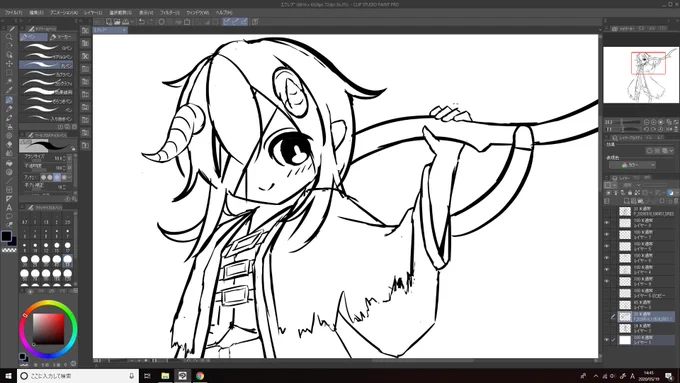
Task: Choose the Gペン brush
Action: point(46,47)
